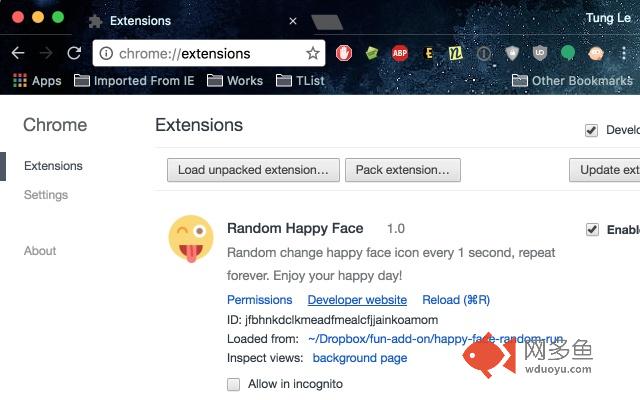Enable the Allow in incognito checkbox
This screenshot has height=400, width=640.
233,384
